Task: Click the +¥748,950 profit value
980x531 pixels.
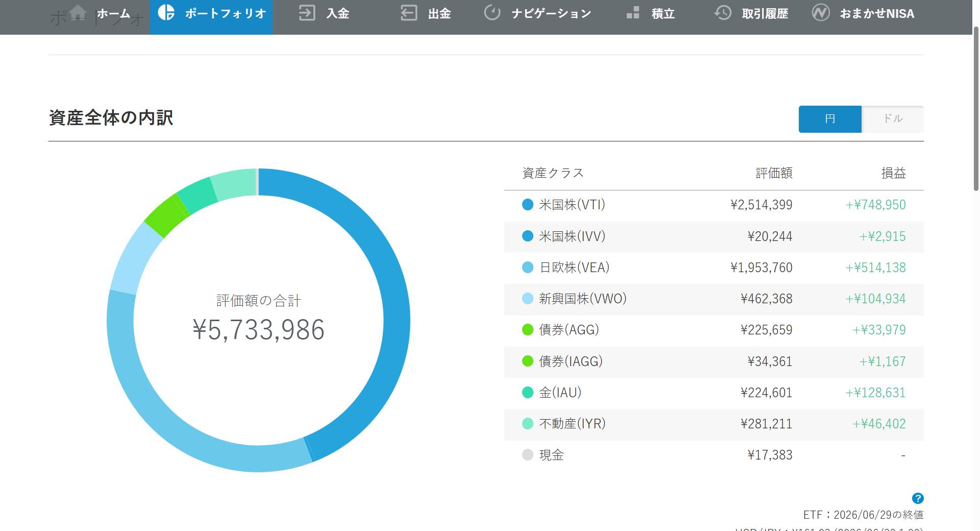Action: pyautogui.click(x=875, y=205)
